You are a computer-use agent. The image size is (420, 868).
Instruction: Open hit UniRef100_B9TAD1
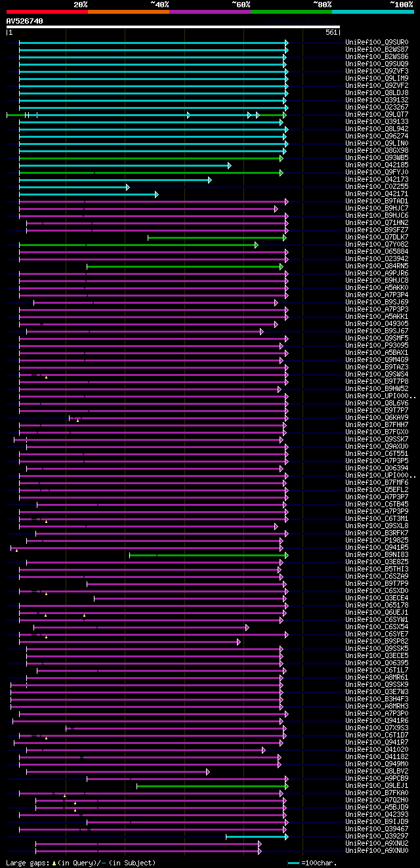point(377,201)
